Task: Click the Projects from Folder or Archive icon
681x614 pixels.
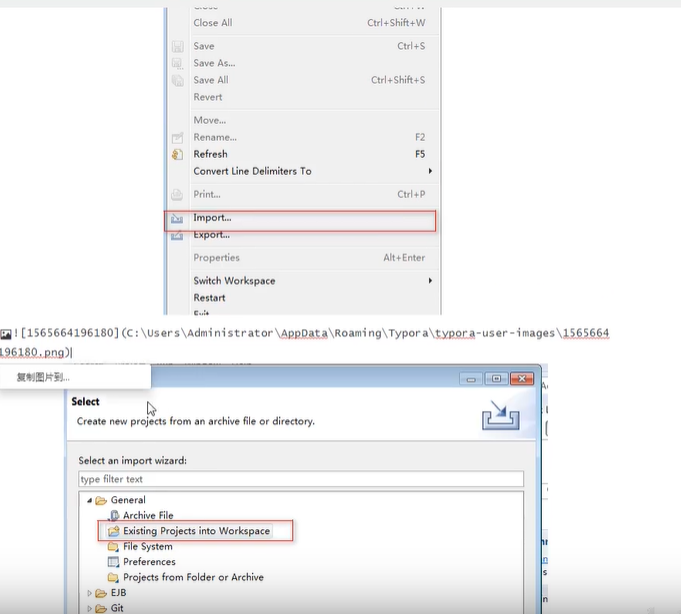Action: (113, 578)
